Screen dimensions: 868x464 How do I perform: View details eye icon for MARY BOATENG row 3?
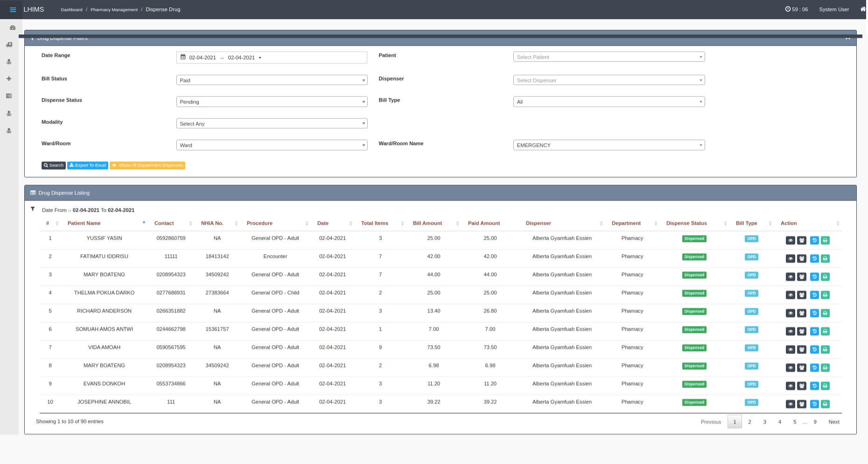[x=790, y=277]
